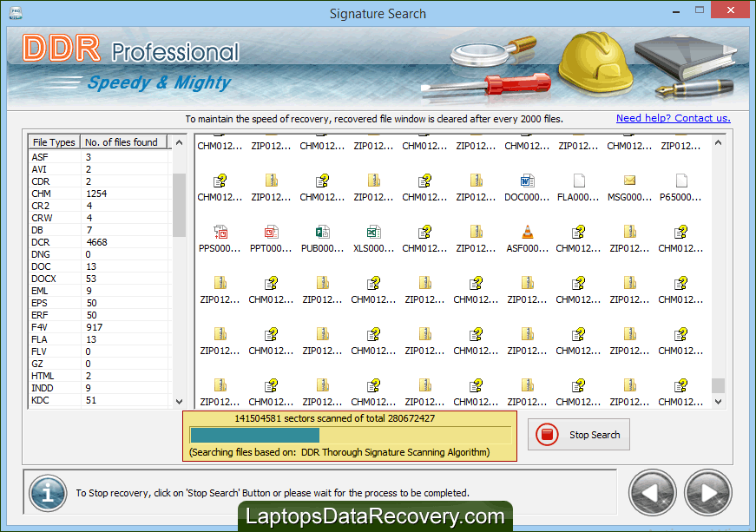
Task: Select the MSG000 envelope mail icon
Action: coord(629,181)
